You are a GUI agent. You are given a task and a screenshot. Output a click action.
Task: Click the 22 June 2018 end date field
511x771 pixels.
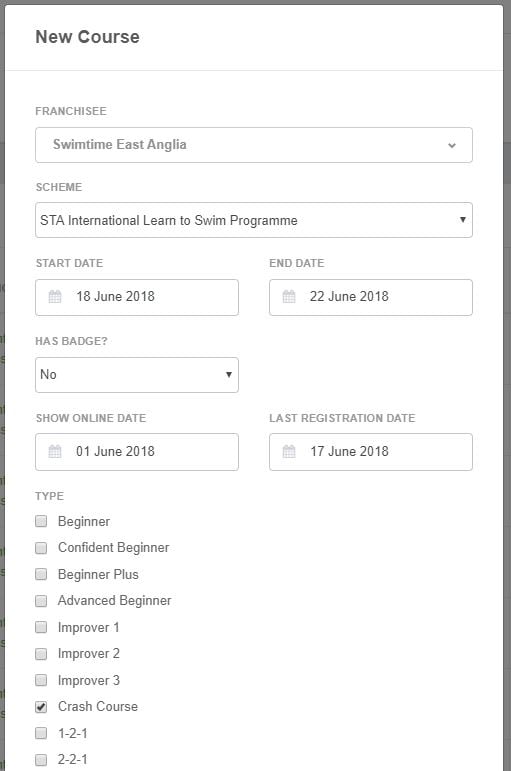[x=371, y=297]
